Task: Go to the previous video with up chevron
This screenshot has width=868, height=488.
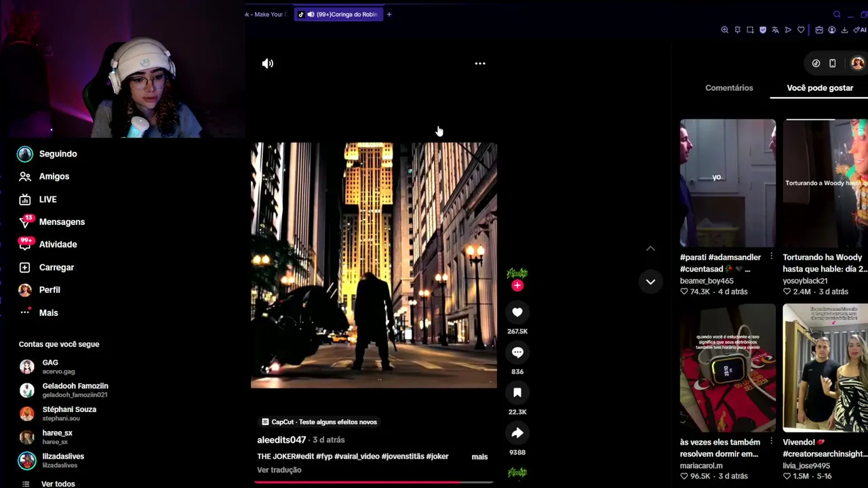Action: click(650, 249)
